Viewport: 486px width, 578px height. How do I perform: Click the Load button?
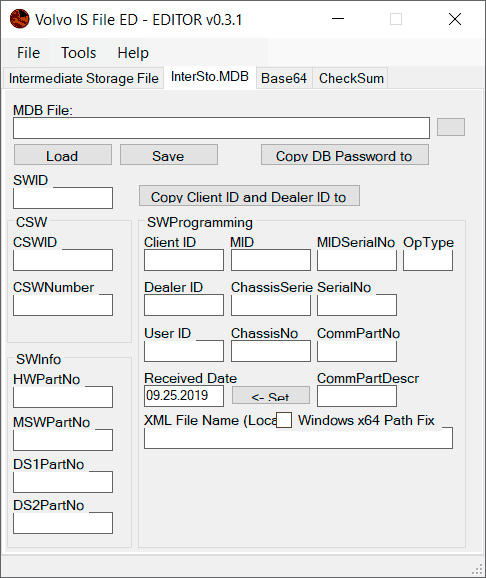(x=63, y=155)
